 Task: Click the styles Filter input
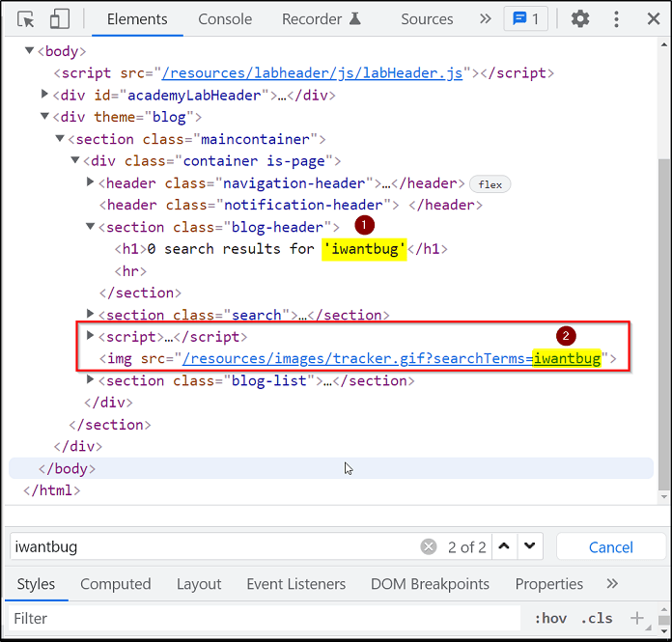[266, 619]
